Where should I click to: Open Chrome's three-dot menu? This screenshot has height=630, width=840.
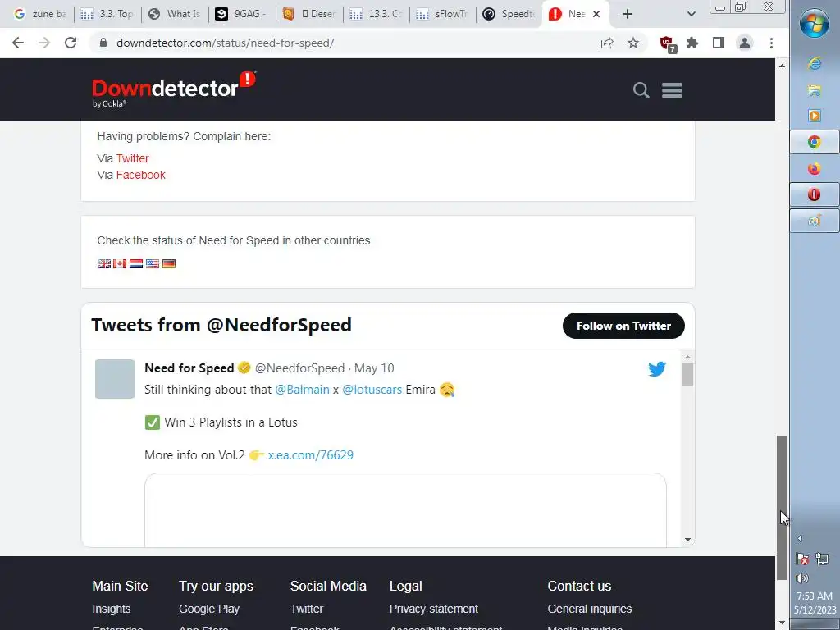tap(771, 43)
